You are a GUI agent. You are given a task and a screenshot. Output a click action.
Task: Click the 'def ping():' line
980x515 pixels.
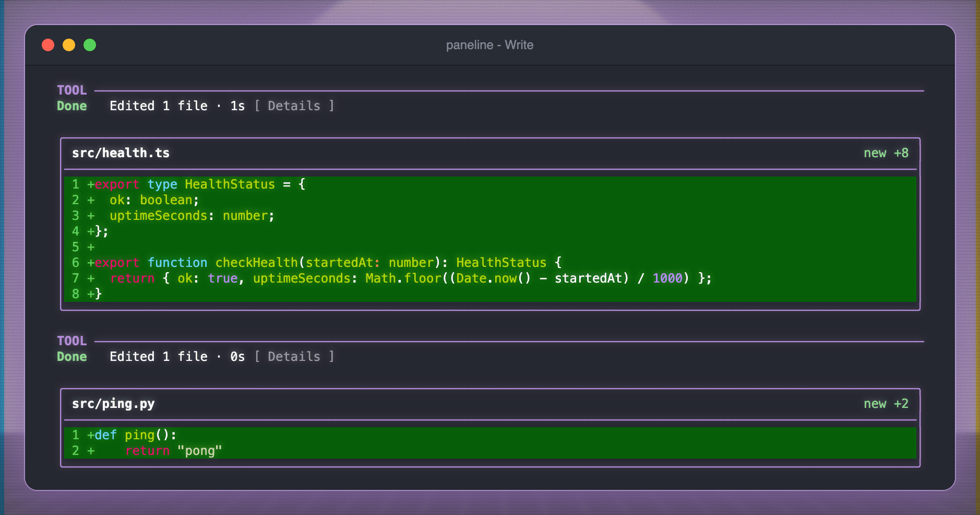click(490, 435)
